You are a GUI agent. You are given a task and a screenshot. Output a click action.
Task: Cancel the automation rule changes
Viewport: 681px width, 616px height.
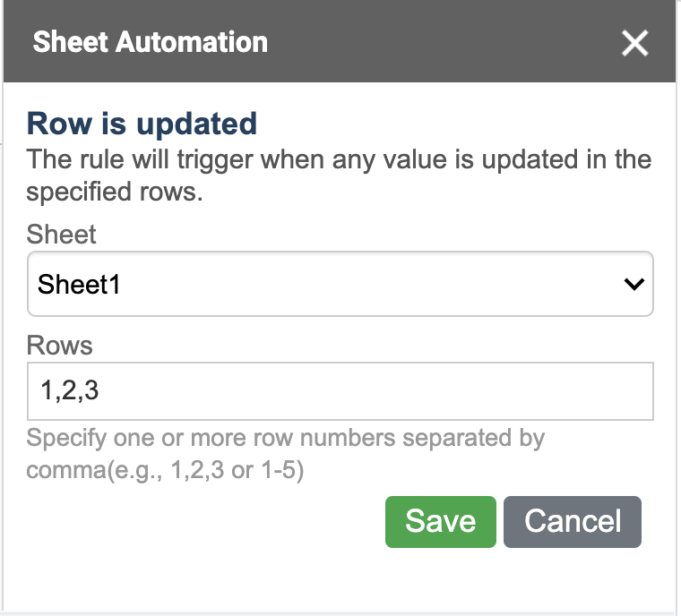coord(573,522)
